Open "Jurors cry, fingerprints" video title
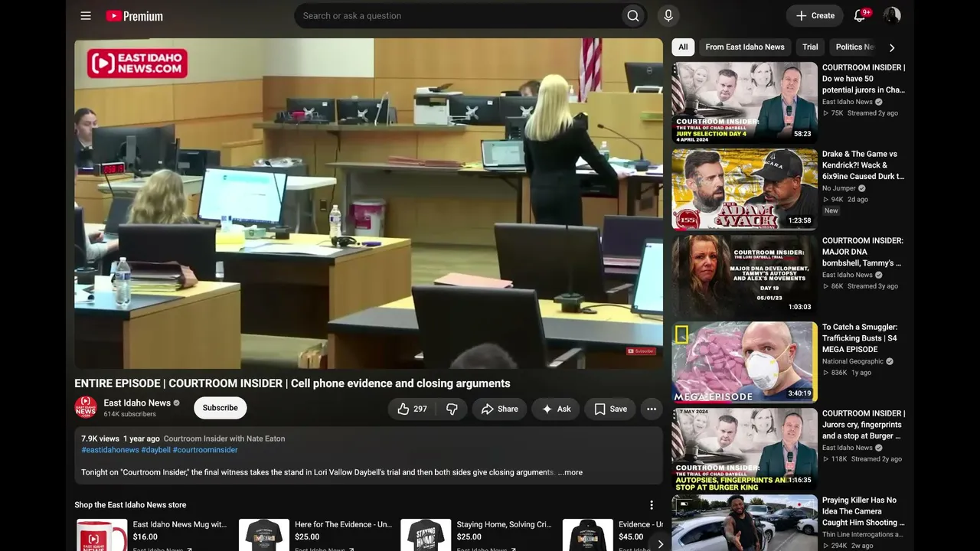980x551 pixels. point(864,425)
